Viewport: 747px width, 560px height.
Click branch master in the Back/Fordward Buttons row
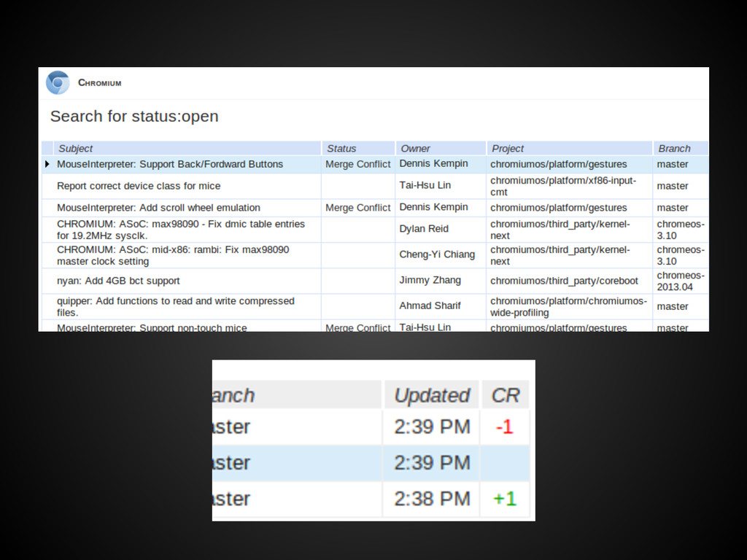point(672,164)
